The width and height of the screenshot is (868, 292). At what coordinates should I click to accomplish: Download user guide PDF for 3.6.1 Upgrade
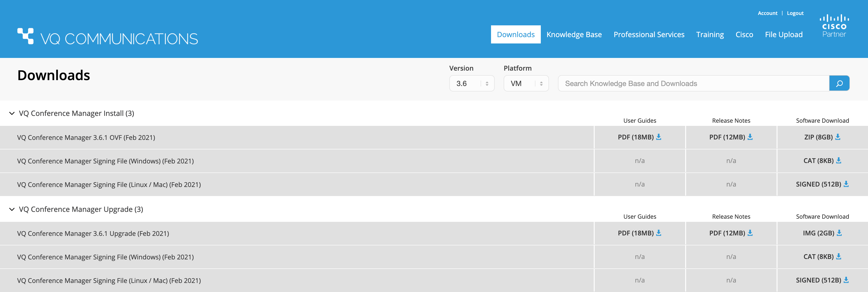tap(639, 233)
